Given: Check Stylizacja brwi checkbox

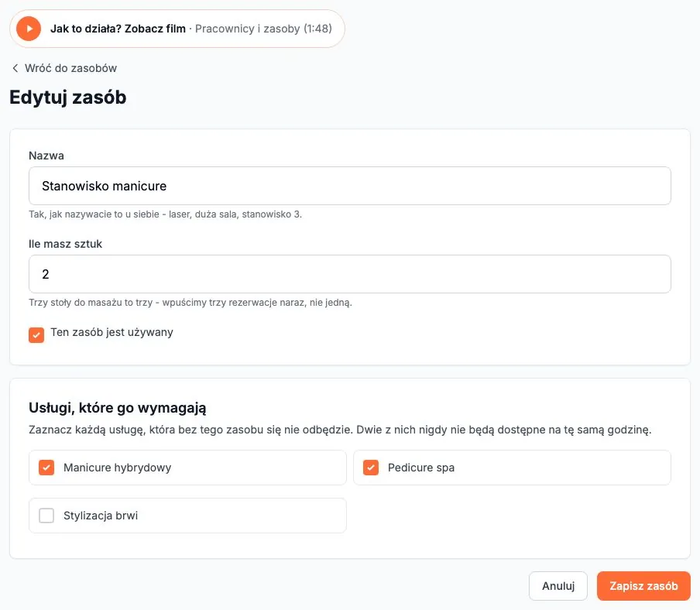Looking at the screenshot, I should click(46, 516).
